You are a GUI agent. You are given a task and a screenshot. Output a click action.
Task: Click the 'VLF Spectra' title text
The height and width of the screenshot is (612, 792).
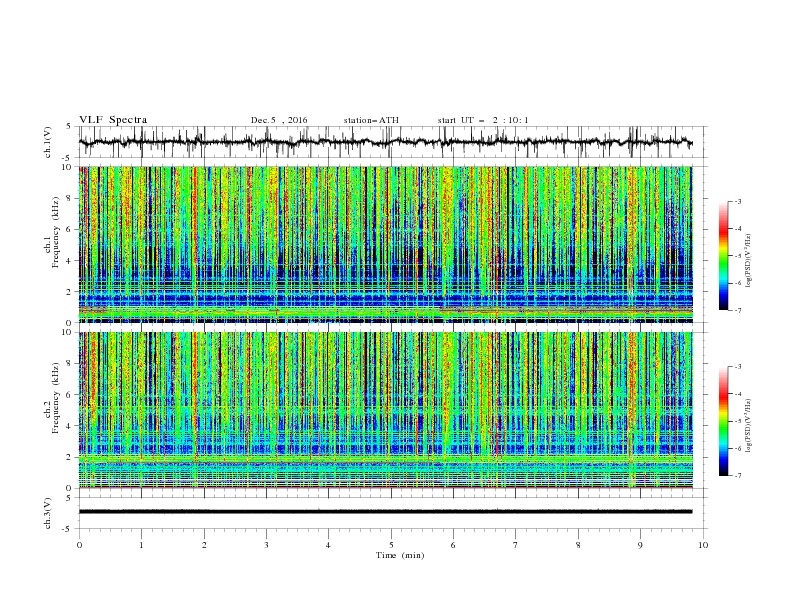coord(113,120)
